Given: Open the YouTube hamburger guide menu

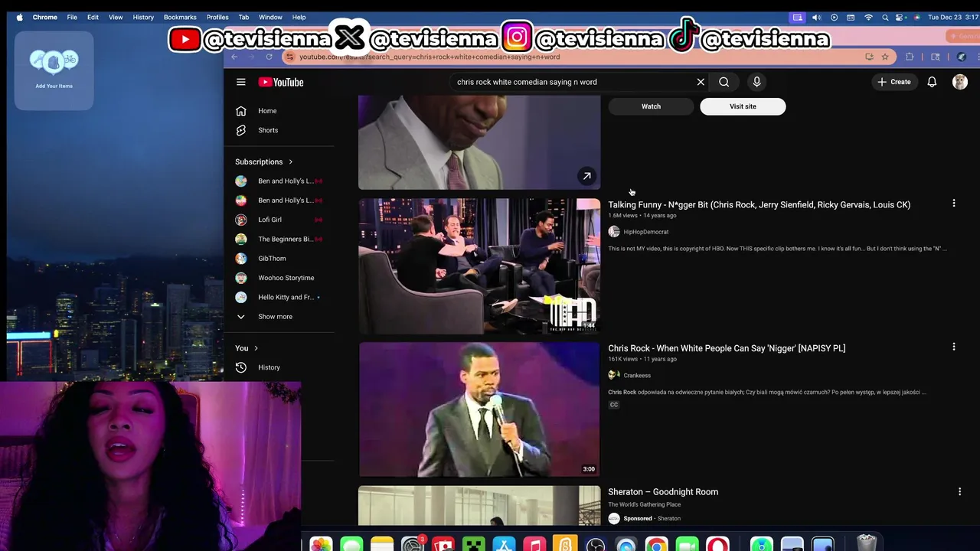Looking at the screenshot, I should click(x=240, y=82).
